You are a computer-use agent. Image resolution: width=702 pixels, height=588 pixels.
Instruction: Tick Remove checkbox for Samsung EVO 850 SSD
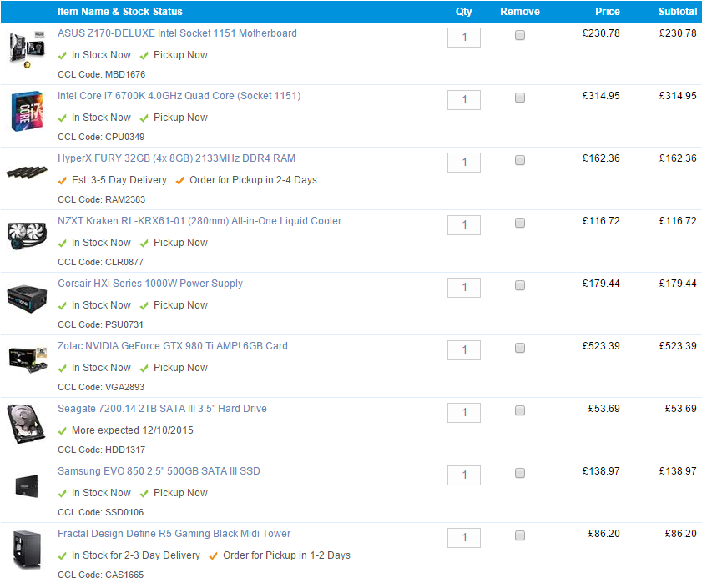click(x=520, y=473)
